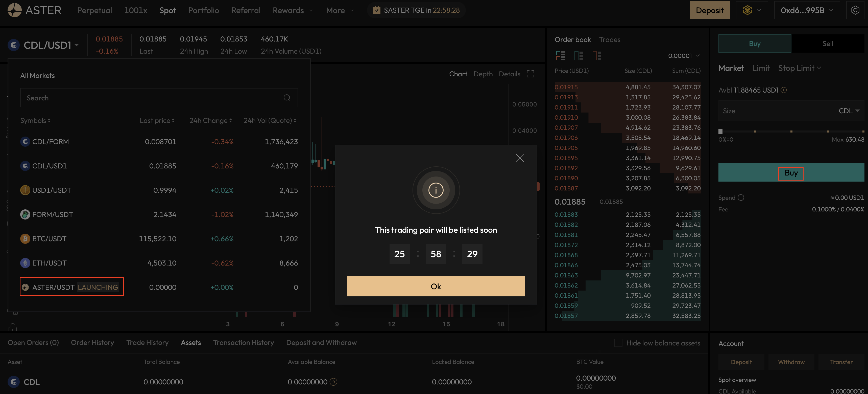Switch to the Order History tab
Viewport: 868px width, 394px height.
92,343
